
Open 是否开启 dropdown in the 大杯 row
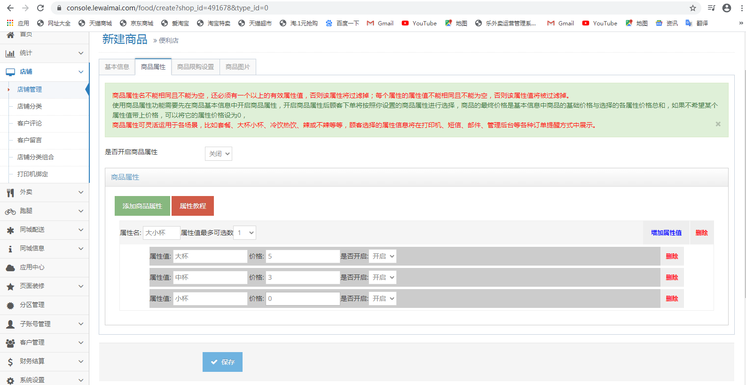coord(383,256)
